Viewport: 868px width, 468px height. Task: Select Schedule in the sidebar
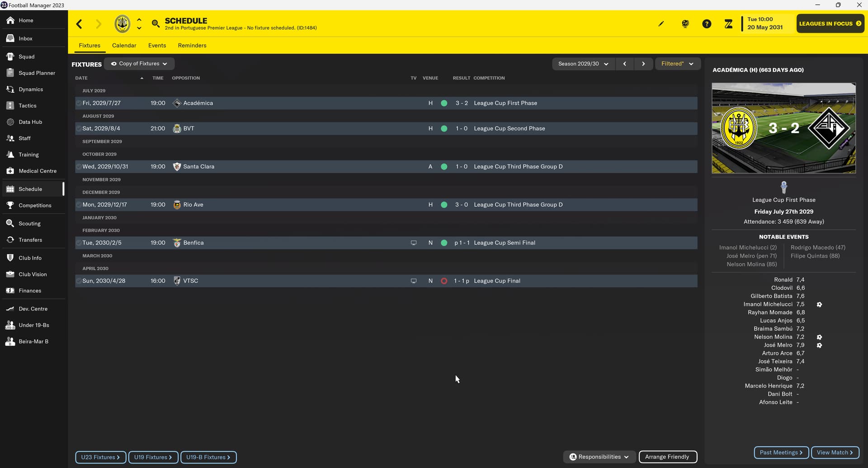coord(33,189)
